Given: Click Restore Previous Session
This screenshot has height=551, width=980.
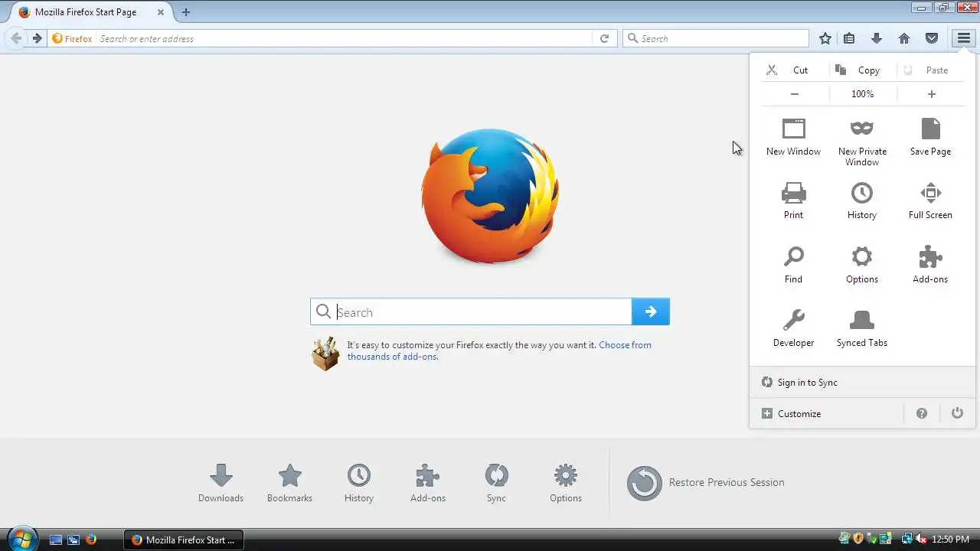Looking at the screenshot, I should pyautogui.click(x=706, y=483).
